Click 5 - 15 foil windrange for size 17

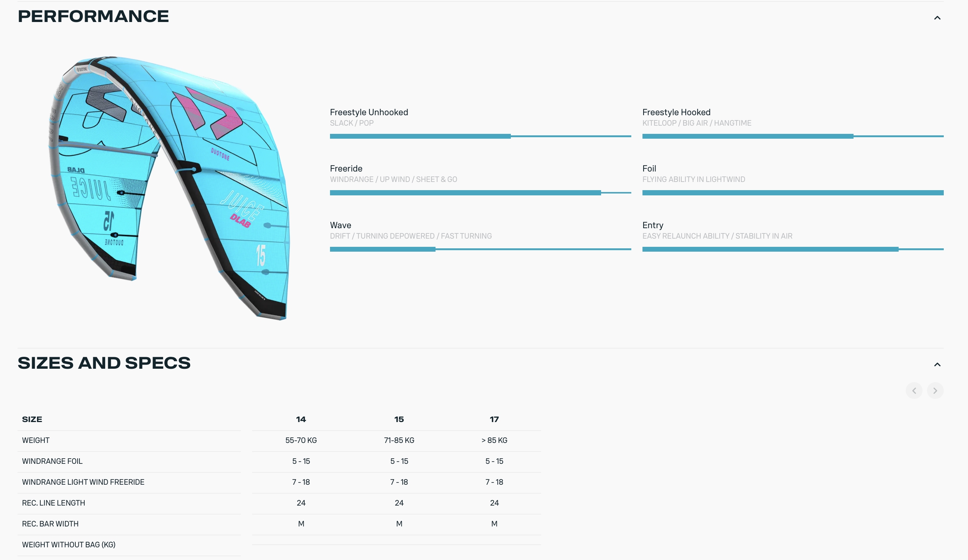coord(494,461)
